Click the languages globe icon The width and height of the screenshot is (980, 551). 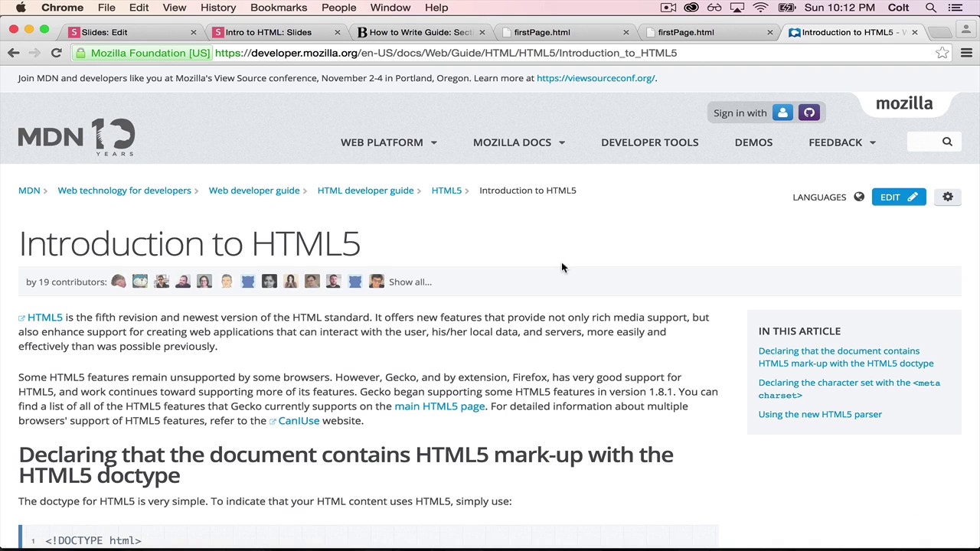click(x=859, y=197)
